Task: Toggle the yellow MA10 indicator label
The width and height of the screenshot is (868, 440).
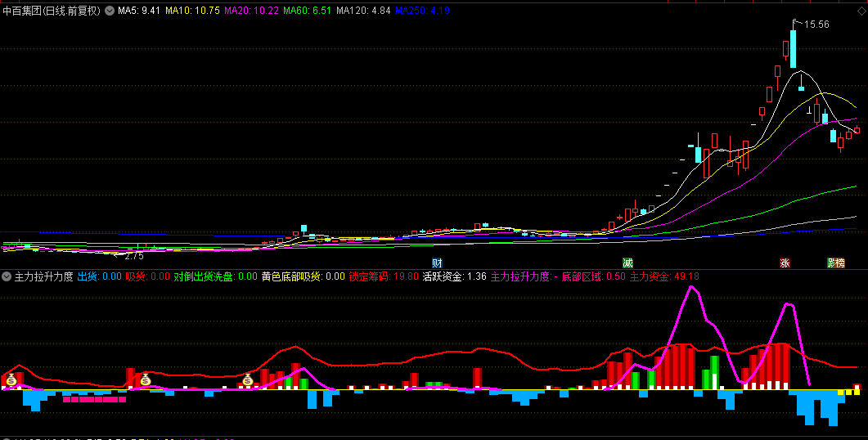Action: [192, 11]
